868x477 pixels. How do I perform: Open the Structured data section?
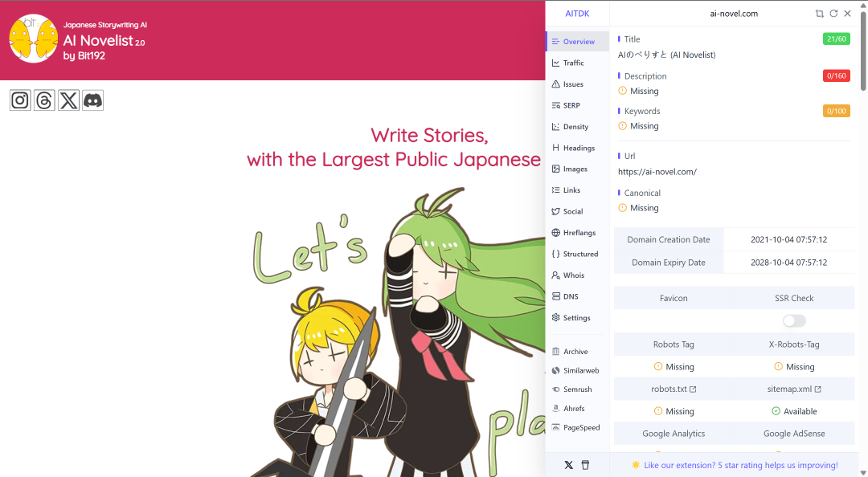pos(577,254)
